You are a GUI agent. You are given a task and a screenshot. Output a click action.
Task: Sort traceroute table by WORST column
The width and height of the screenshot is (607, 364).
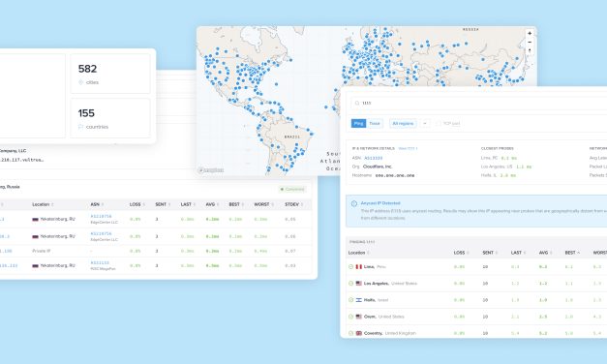[263, 204]
